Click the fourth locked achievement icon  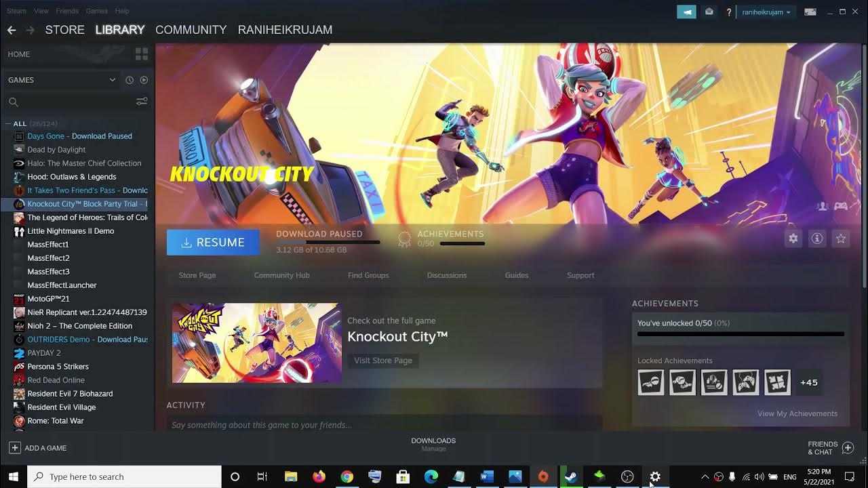coord(746,382)
